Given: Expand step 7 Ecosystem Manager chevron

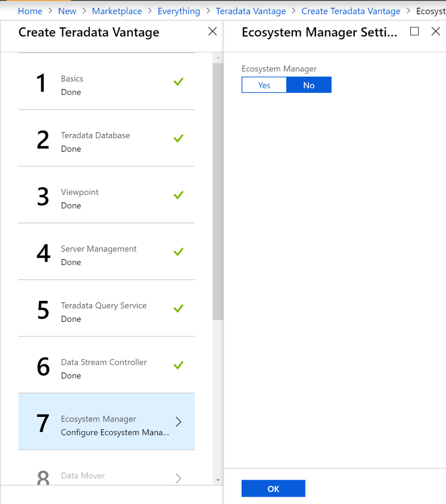Looking at the screenshot, I should point(178,422).
